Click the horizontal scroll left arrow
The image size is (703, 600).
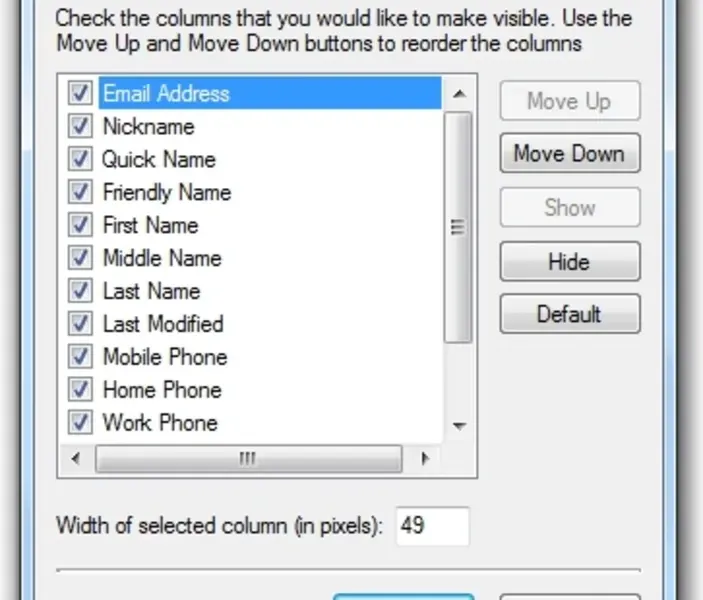click(x=74, y=459)
